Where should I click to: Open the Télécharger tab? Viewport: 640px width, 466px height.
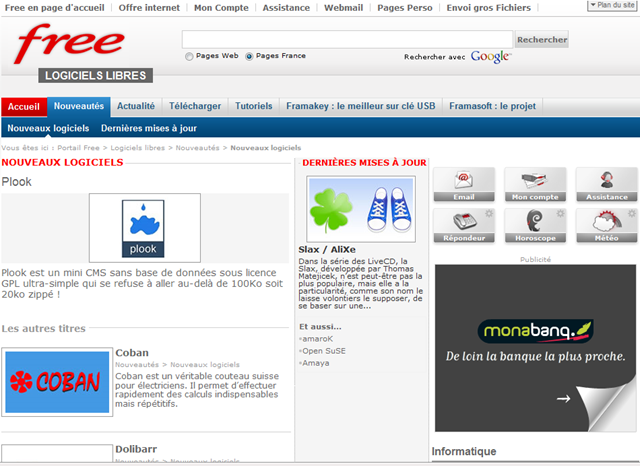pos(195,106)
